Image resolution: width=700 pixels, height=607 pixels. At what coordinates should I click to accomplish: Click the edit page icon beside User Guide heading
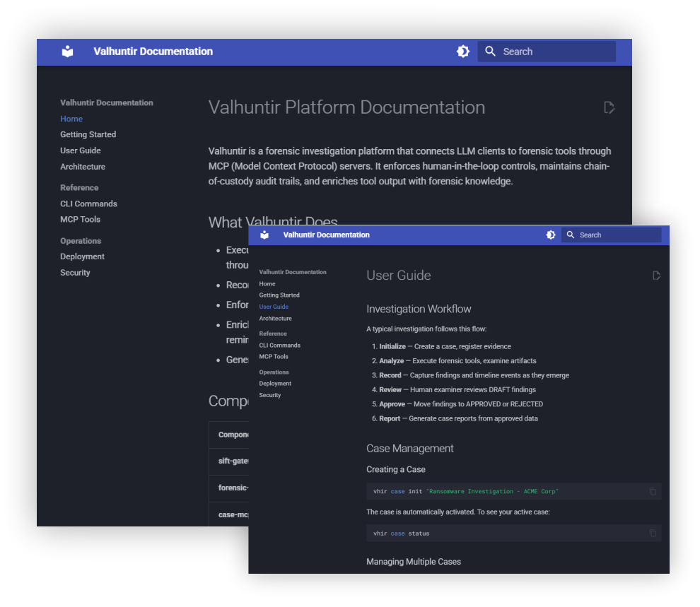click(656, 276)
